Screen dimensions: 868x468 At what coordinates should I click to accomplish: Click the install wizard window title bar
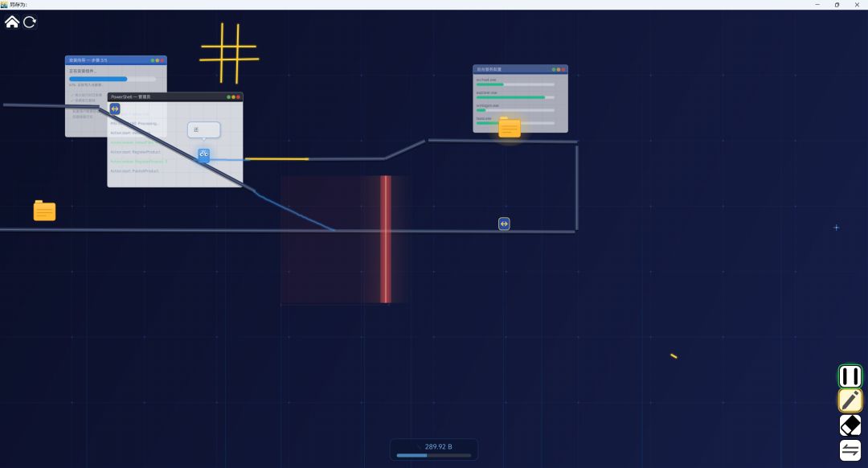coord(116,60)
